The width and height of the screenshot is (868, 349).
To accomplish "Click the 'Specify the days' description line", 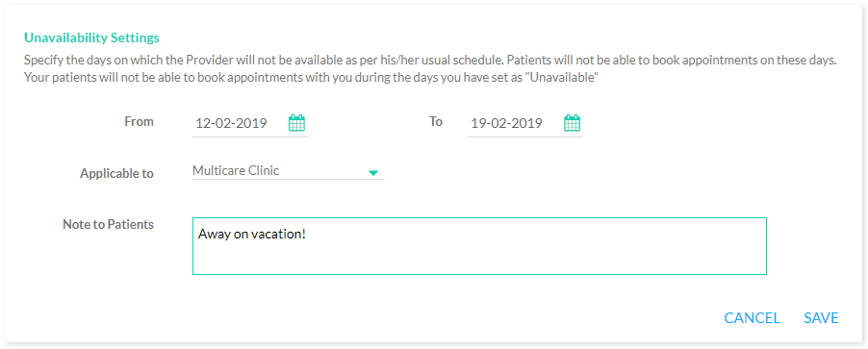I will [429, 61].
